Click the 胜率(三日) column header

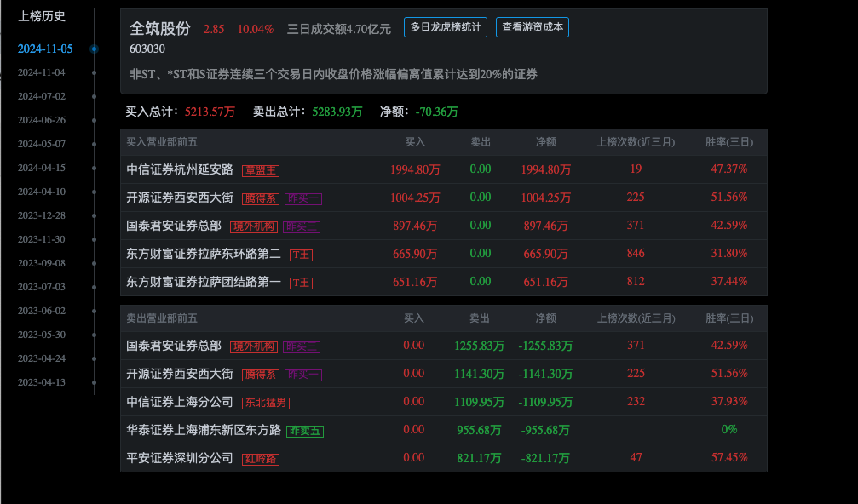[728, 141]
